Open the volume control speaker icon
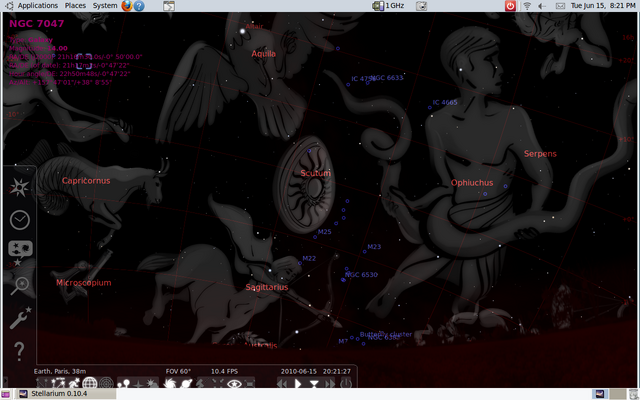 click(542, 6)
